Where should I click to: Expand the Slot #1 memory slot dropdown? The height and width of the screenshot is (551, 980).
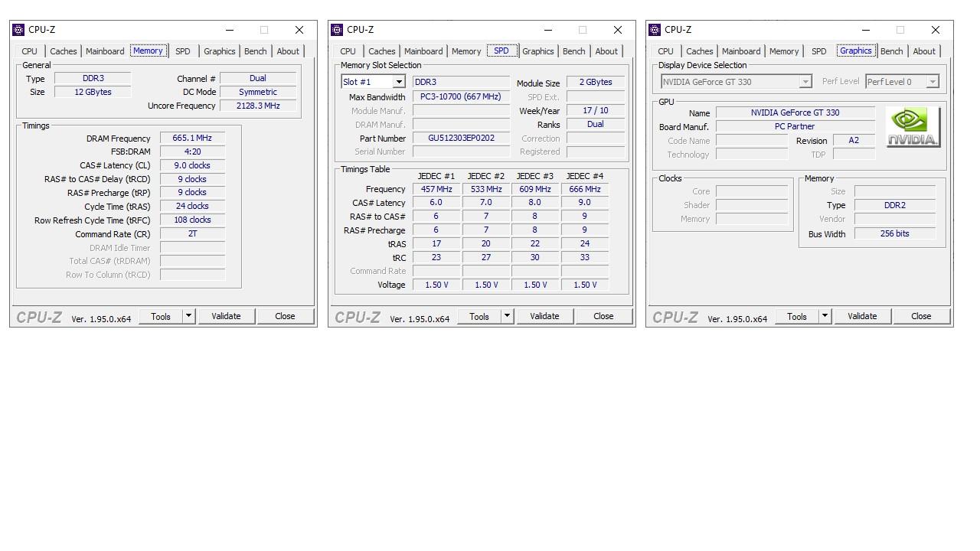tap(399, 82)
